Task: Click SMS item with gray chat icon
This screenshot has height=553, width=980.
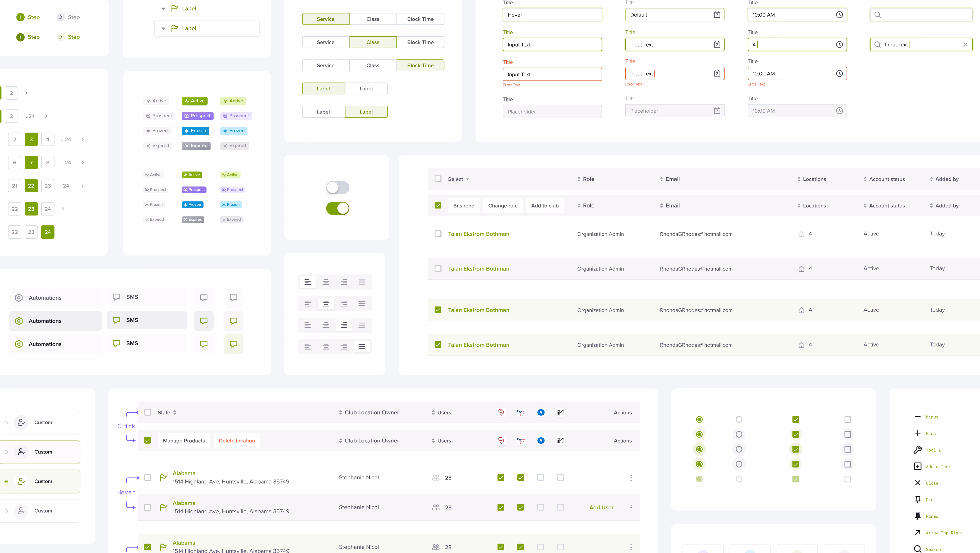Action: point(146,297)
